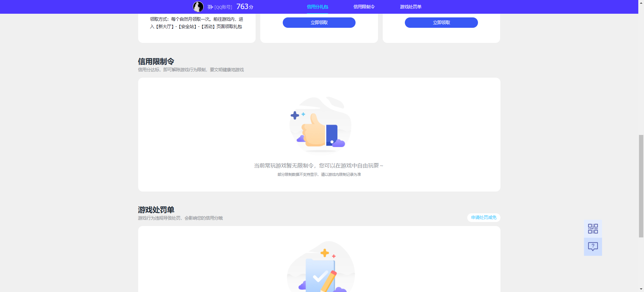Screen dimensions: 644x292
Task: Click the 信用限制令 section heading
Action: coord(156,62)
